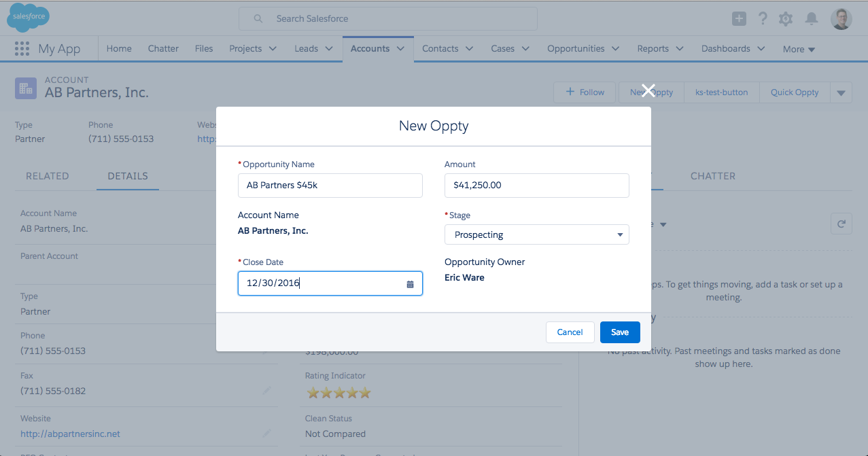Click the Opportunity Name input field
The width and height of the screenshot is (868, 456).
click(330, 185)
